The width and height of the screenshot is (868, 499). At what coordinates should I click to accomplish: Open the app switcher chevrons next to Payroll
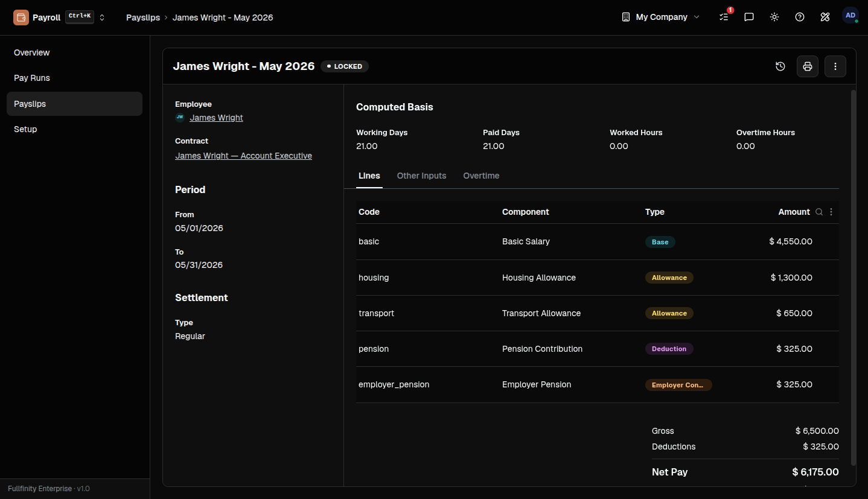pos(102,17)
